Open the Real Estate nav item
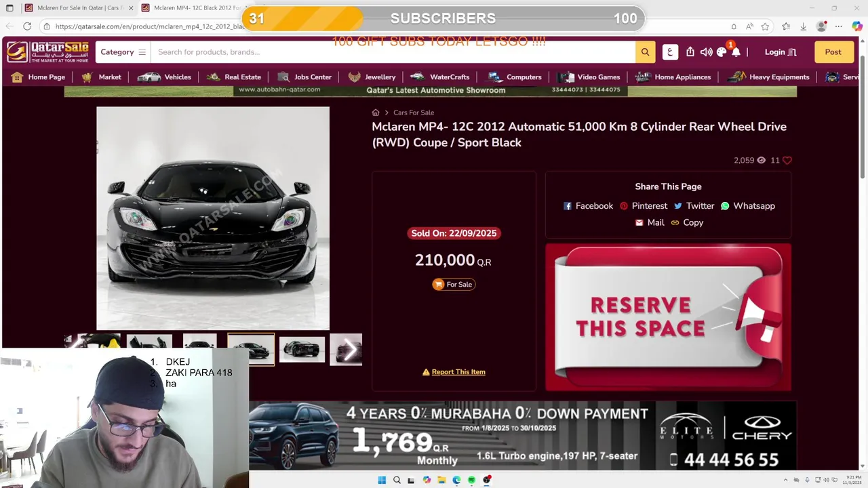 pyautogui.click(x=234, y=77)
